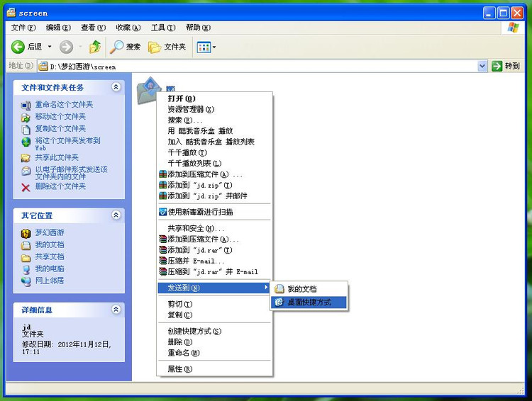
Task: Click the 搜索 magnifier toolbar button
Action: pyautogui.click(x=125, y=47)
